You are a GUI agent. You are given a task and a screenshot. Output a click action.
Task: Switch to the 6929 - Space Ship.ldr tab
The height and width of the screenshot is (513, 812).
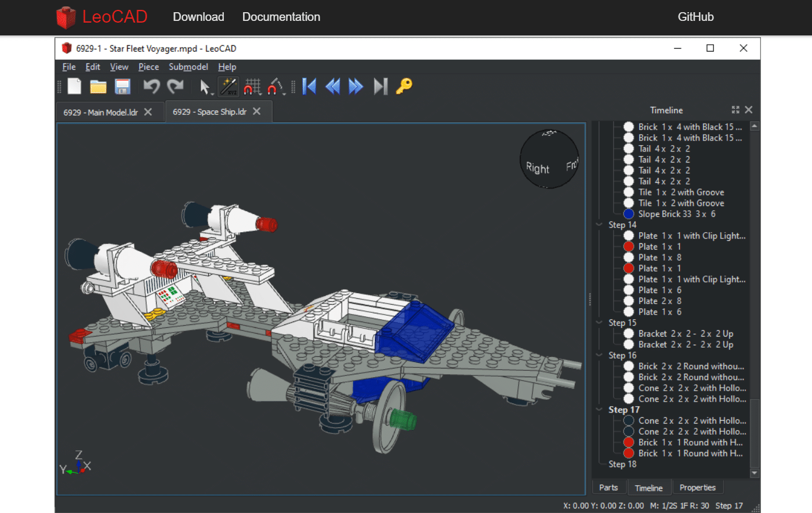pos(209,111)
